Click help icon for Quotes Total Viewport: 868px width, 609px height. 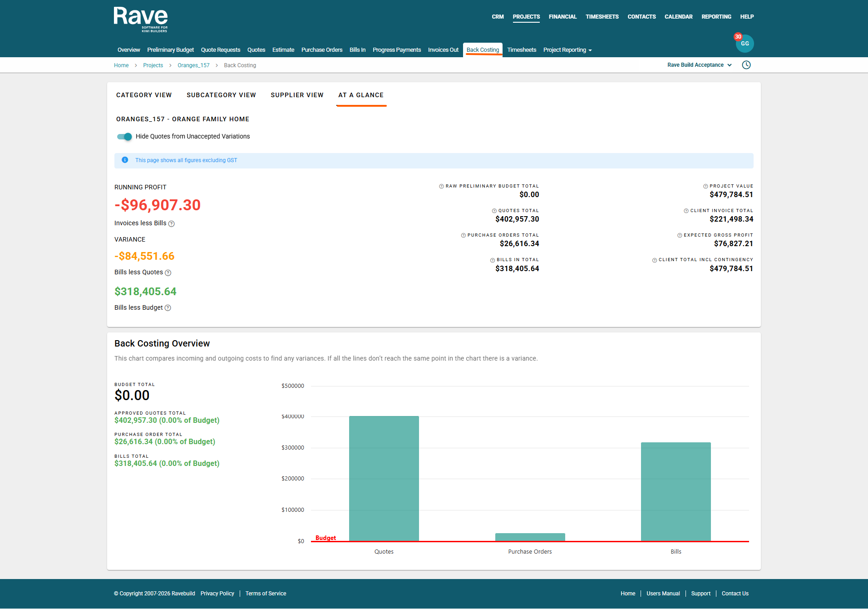pyautogui.click(x=494, y=211)
